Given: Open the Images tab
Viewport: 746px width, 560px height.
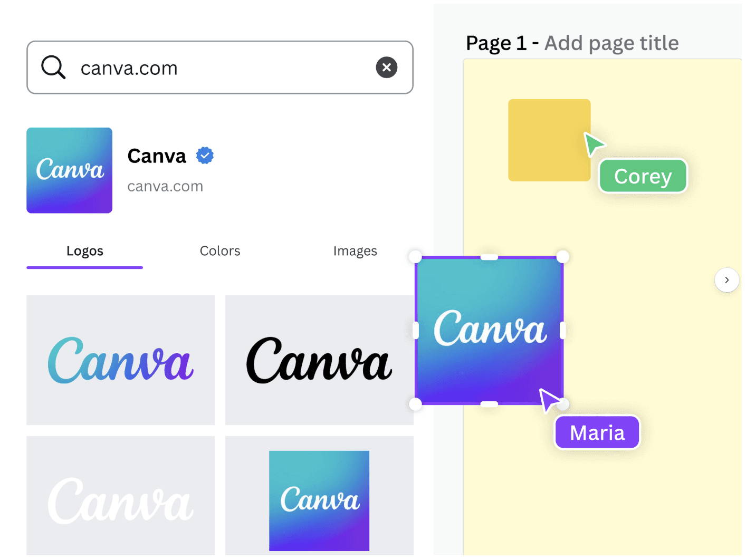Looking at the screenshot, I should 355,251.
